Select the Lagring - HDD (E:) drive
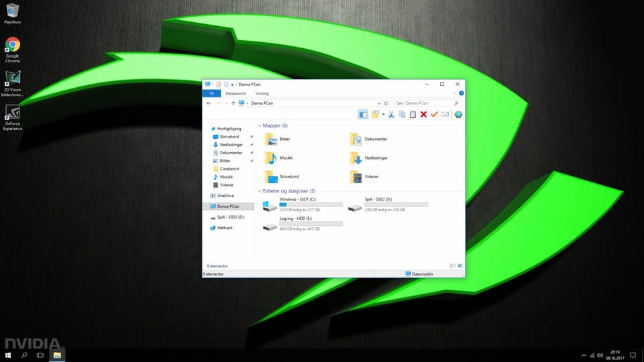 pos(303,224)
